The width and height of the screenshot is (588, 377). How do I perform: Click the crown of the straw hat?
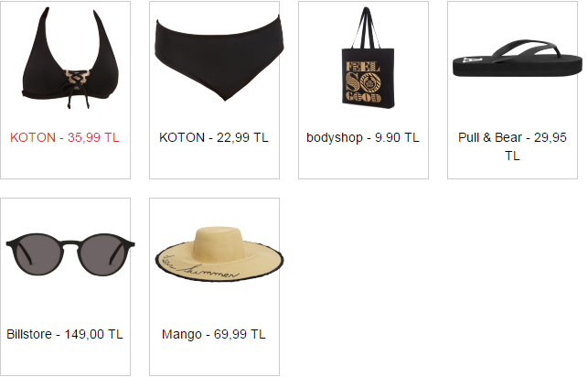pyautogui.click(x=219, y=242)
